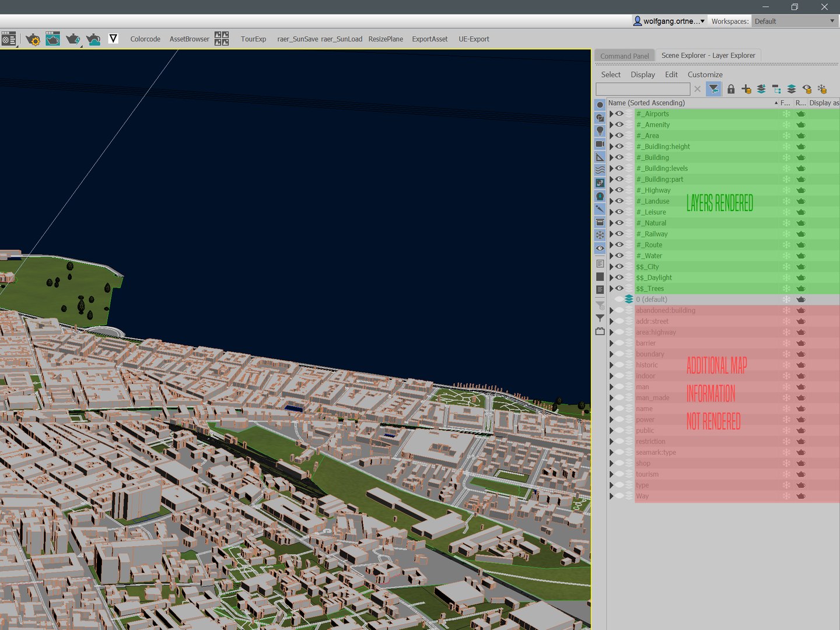The width and height of the screenshot is (840, 630).
Task: Open the Edit menu in Layer Explorer
Action: 671,75
